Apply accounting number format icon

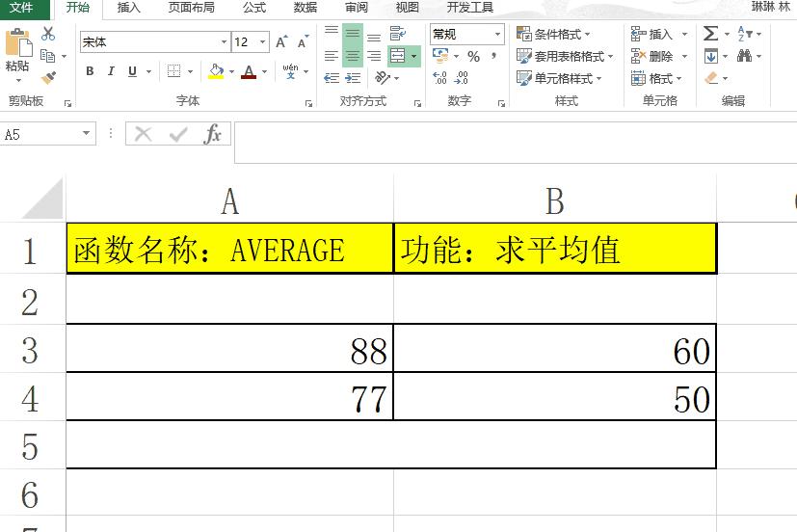(440, 55)
